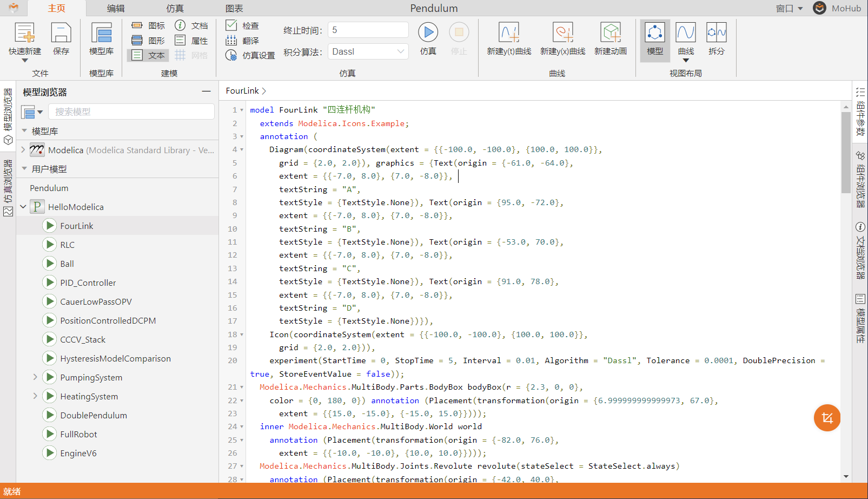Switch to the 图表 chart tab
The image size is (868, 499).
pos(234,8)
